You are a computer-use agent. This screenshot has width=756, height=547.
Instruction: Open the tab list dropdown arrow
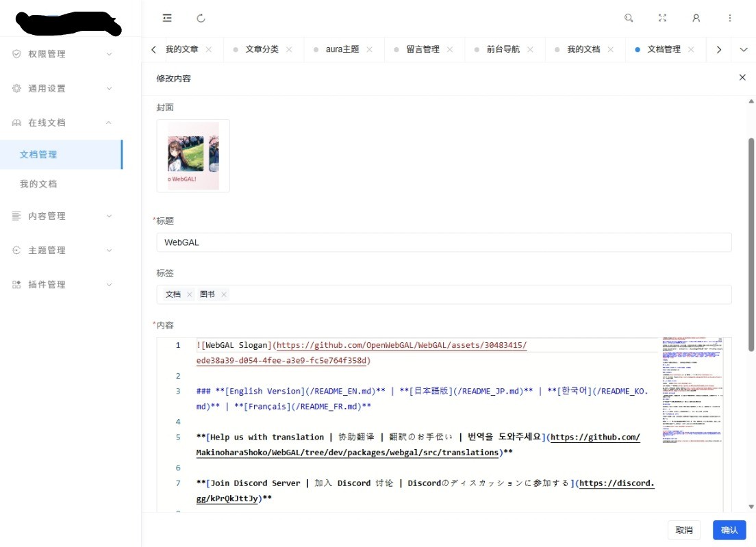point(744,49)
